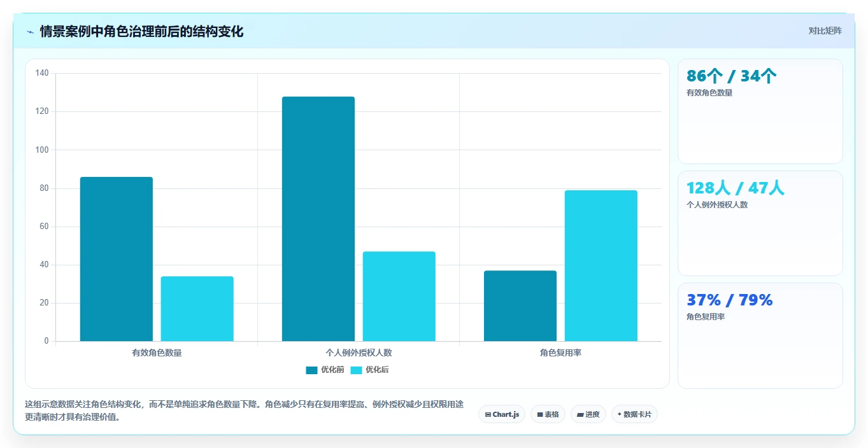Screen dimensions: 868x448
Task: Toggle the 优化前 dataset in the legend
Action: 325,370
